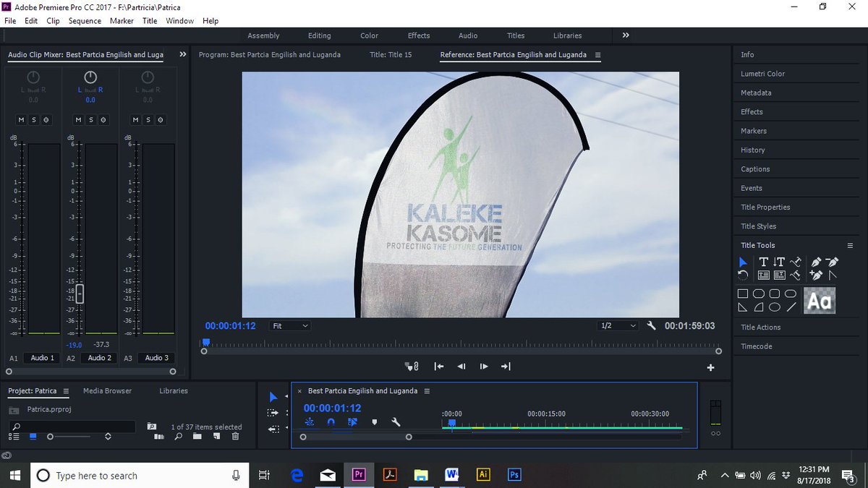The height and width of the screenshot is (488, 868).
Task: Select the Wedge triangle tool
Action: [x=743, y=307]
